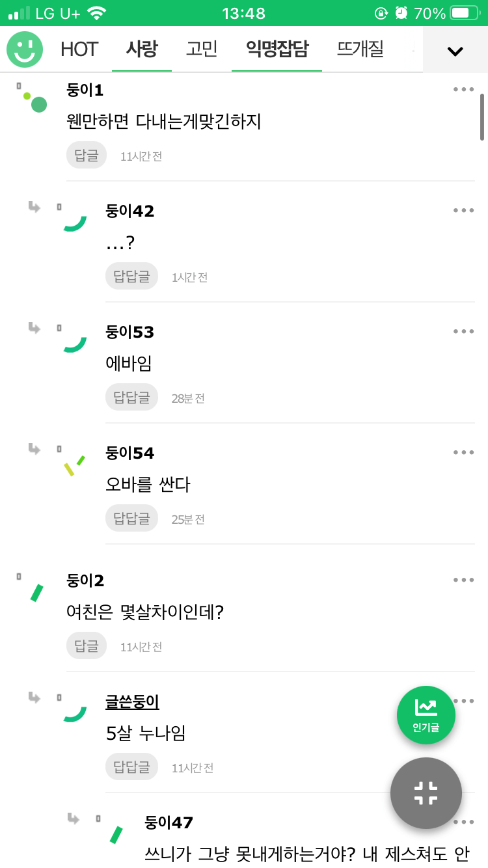Open more options for 둥이54 reply

[x=464, y=453]
